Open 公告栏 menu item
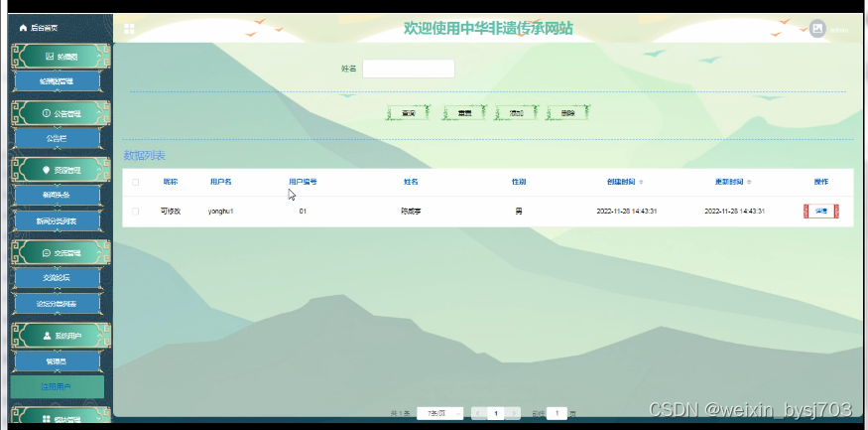868x430 pixels. pyautogui.click(x=57, y=138)
